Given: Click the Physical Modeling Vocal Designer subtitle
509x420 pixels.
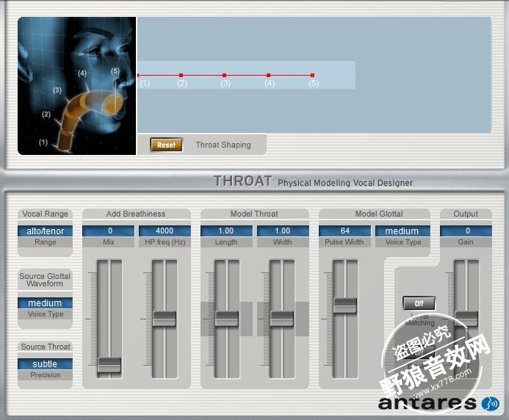Looking at the screenshot, I should click(345, 183).
